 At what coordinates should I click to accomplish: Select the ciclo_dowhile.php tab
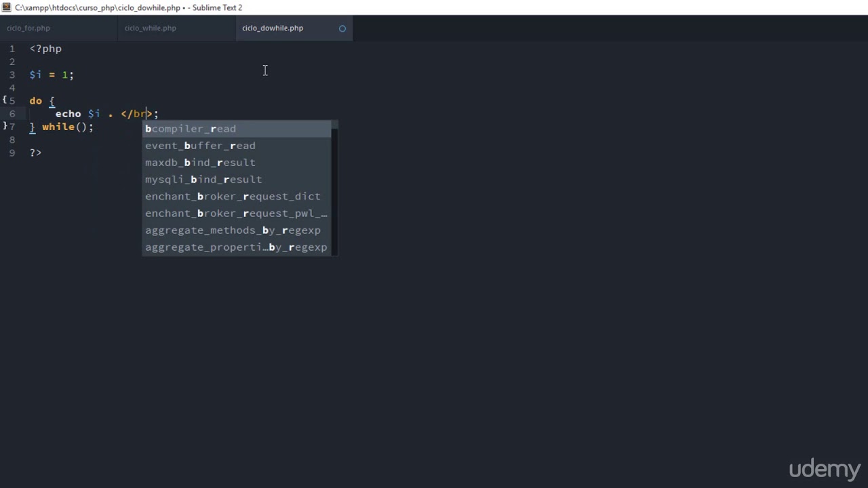pos(273,28)
